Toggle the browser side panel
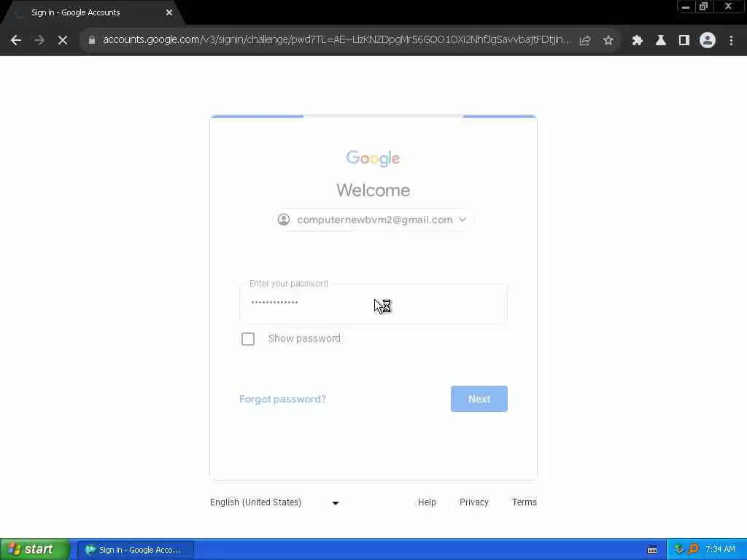747x560 pixels. 684,41
